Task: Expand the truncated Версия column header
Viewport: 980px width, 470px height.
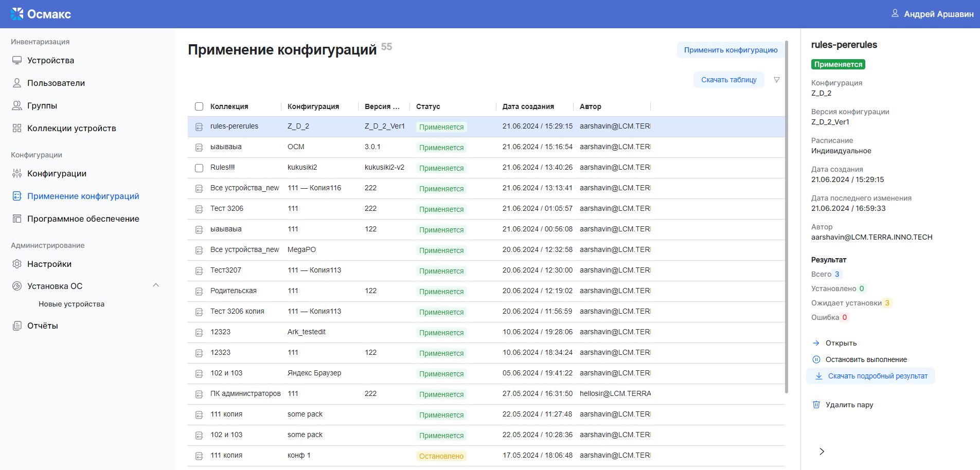Action: point(382,106)
